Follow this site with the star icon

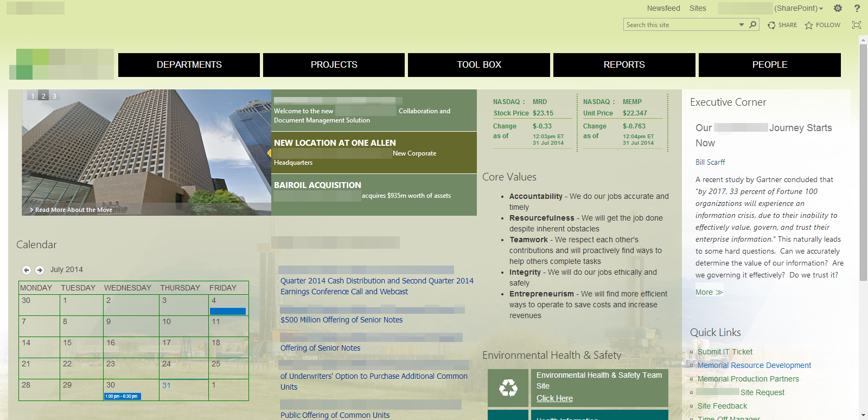[x=822, y=25]
